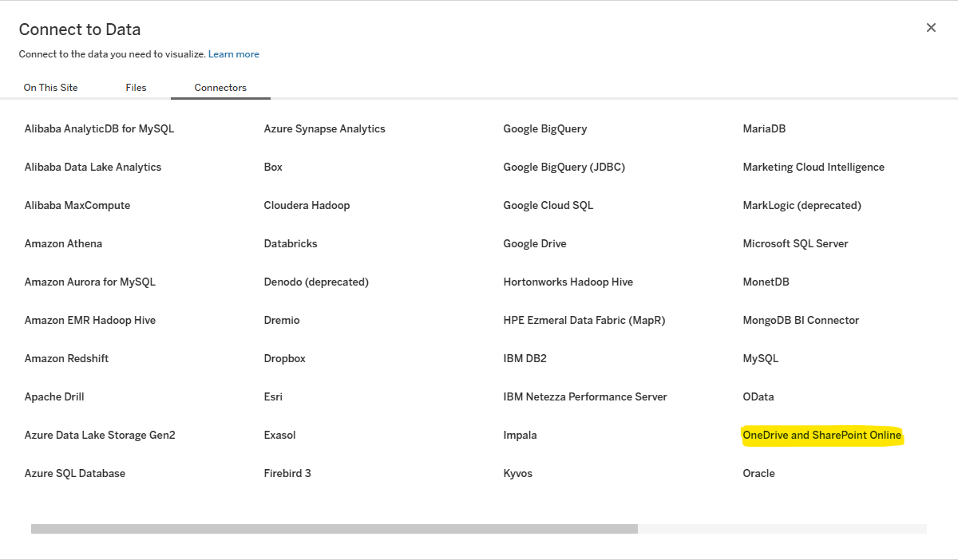Open the Connectors tab
958x560 pixels.
pos(220,88)
